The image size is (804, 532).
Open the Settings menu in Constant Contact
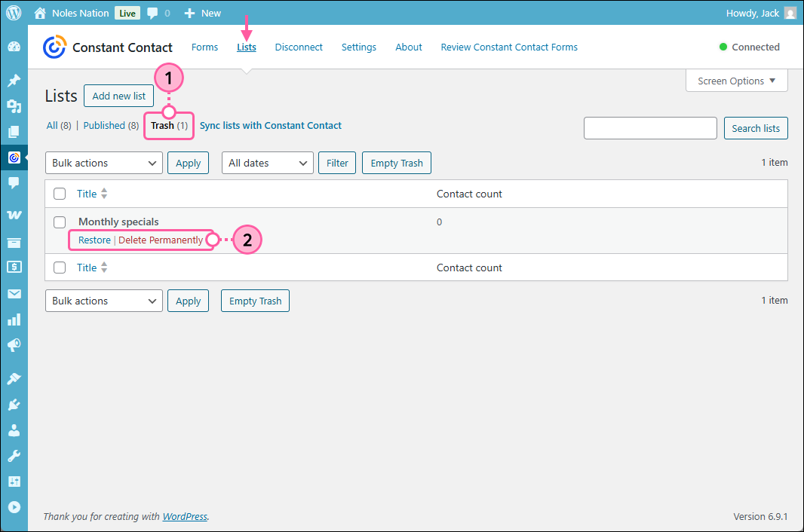click(x=358, y=47)
